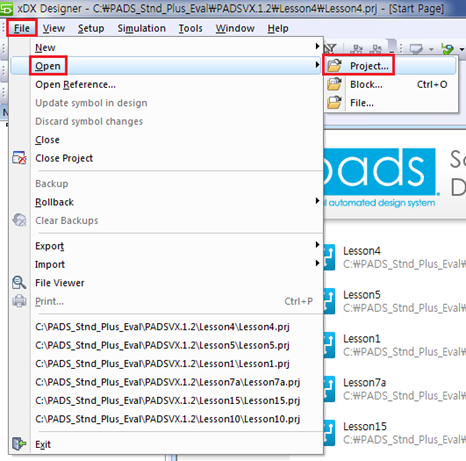This screenshot has height=461, width=466.
Task: Click the Block folder icon in submenu
Action: pyautogui.click(x=334, y=84)
